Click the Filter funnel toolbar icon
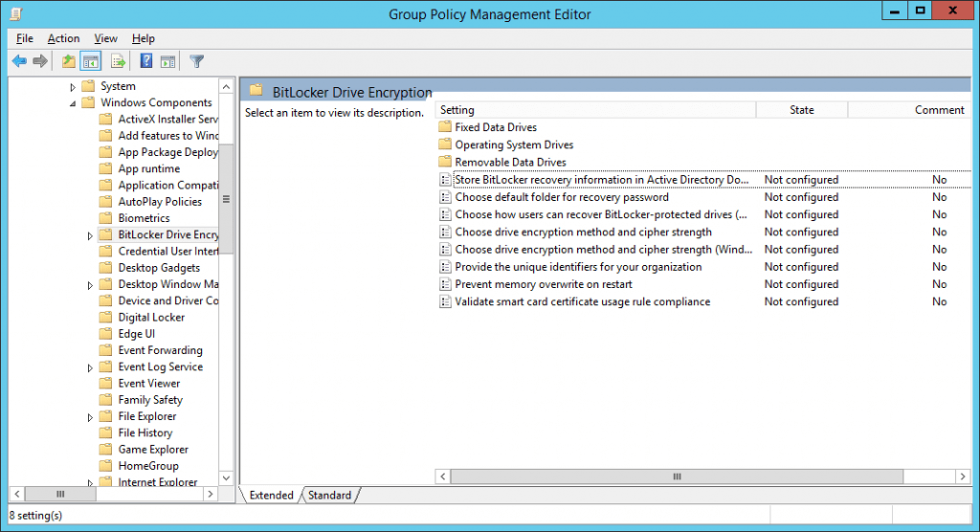This screenshot has width=980, height=532. pos(197,60)
